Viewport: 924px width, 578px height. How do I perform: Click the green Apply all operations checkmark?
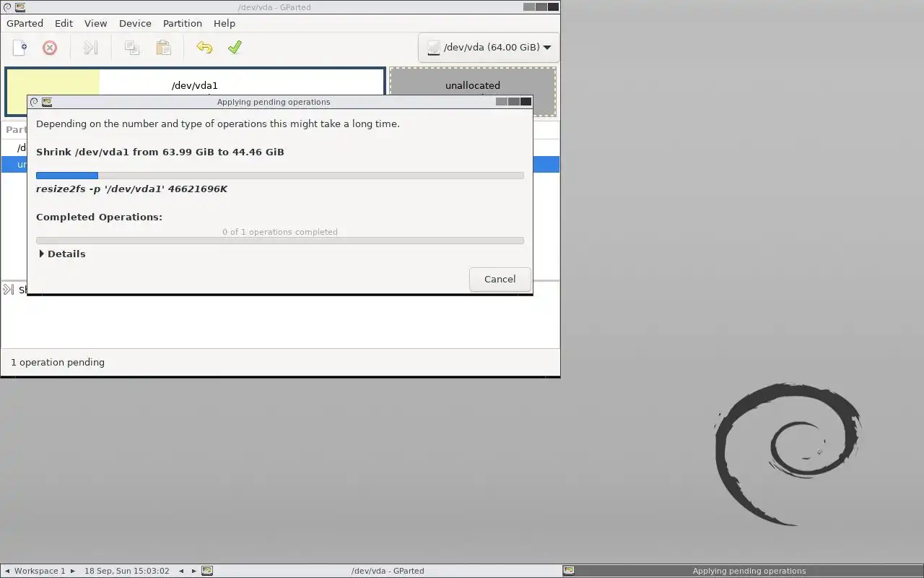point(235,48)
